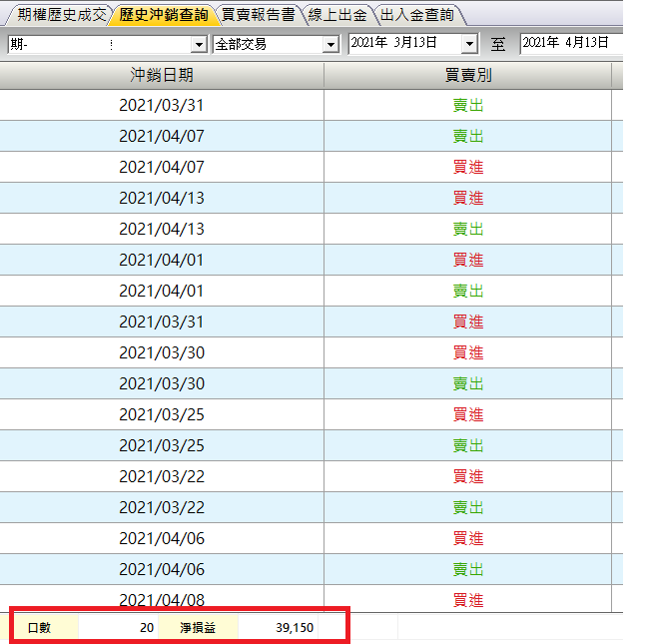This screenshot has width=653, height=644.
Task: Select date 2021/04/01 in the 買進 row
Action: (162, 260)
